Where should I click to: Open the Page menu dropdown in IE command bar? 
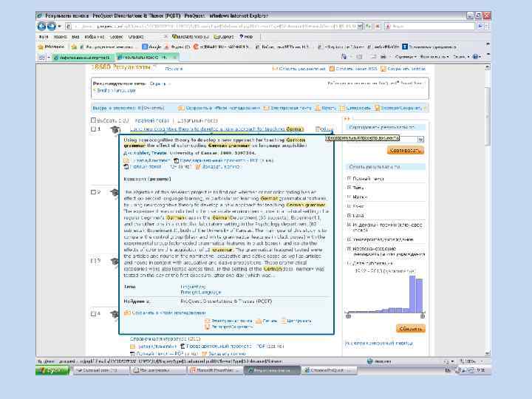pyautogui.click(x=406, y=57)
